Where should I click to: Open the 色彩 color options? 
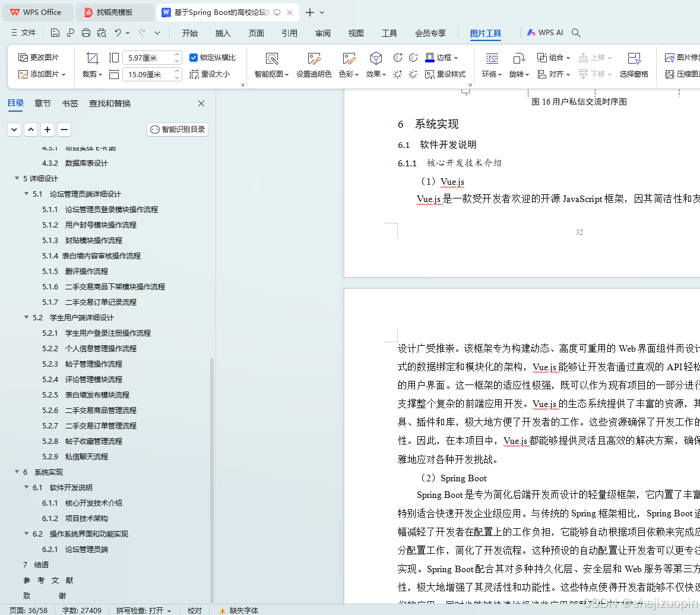(349, 66)
